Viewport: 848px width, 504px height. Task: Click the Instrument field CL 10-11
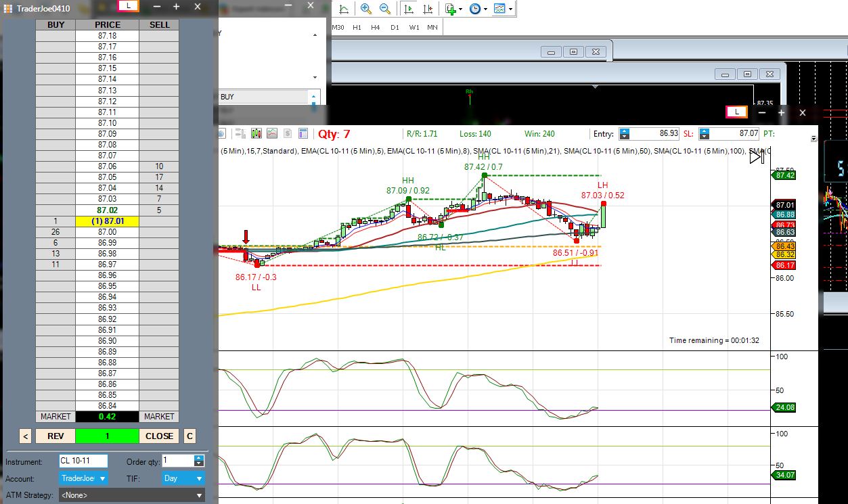(x=83, y=461)
